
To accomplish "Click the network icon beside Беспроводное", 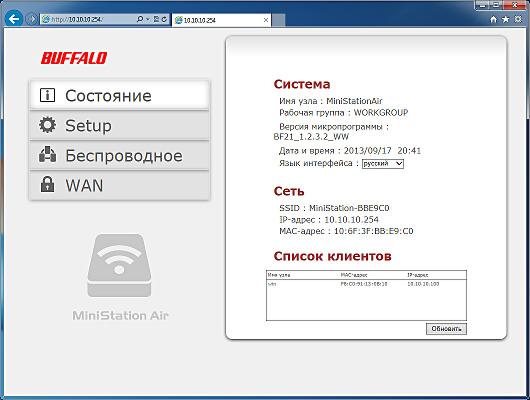I will (47, 154).
